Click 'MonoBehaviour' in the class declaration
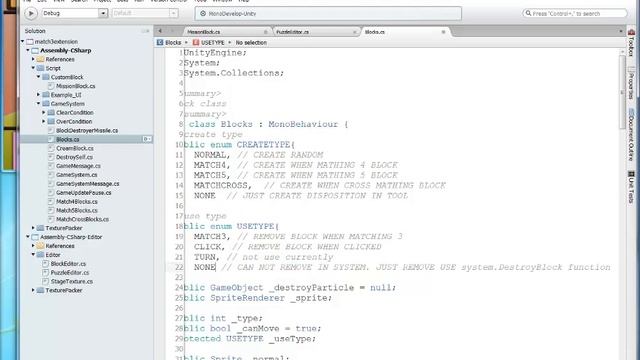 pos(303,124)
